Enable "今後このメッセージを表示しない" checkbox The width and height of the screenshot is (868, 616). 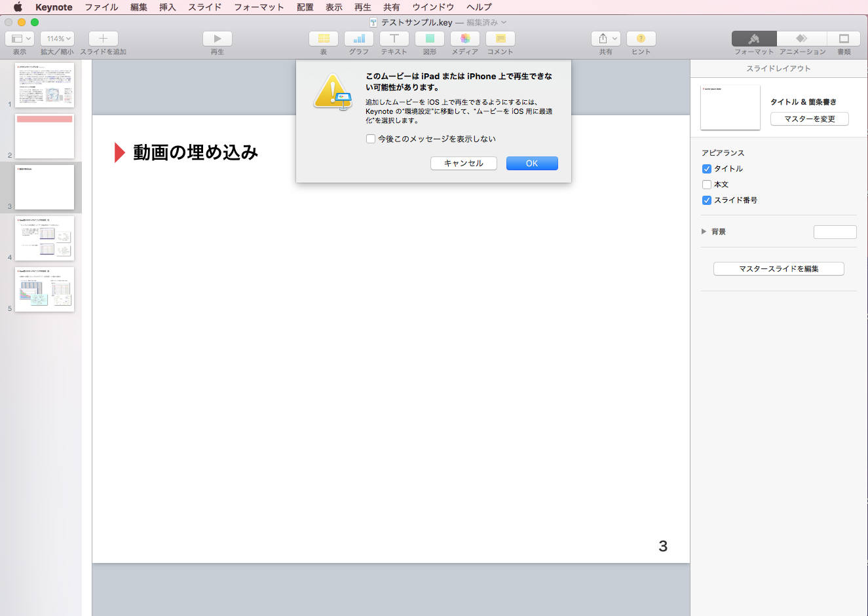(371, 139)
